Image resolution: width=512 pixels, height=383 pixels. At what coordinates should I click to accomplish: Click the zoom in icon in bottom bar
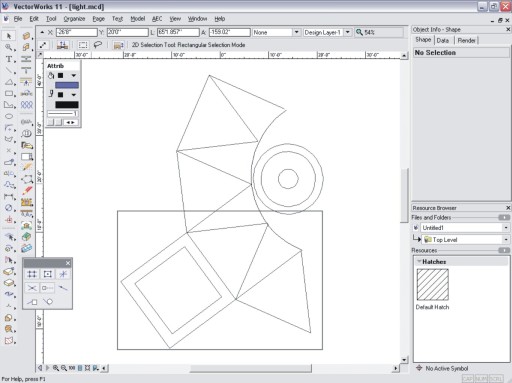[x=56, y=368]
